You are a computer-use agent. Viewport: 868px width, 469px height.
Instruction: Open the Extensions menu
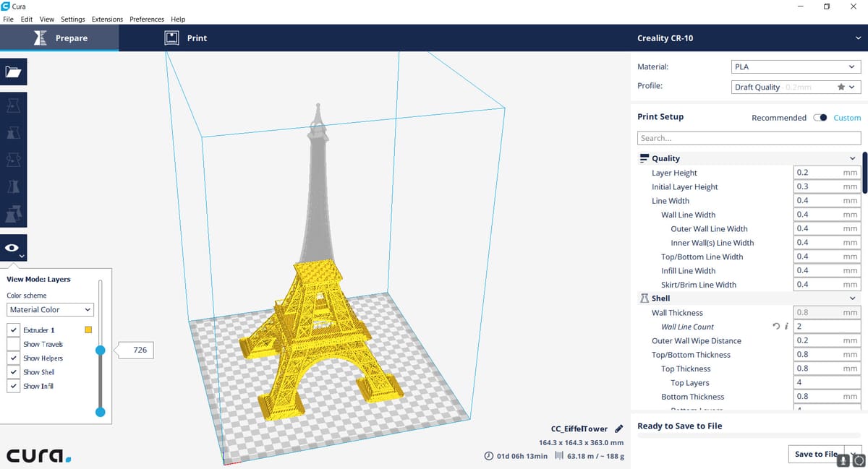pyautogui.click(x=107, y=19)
